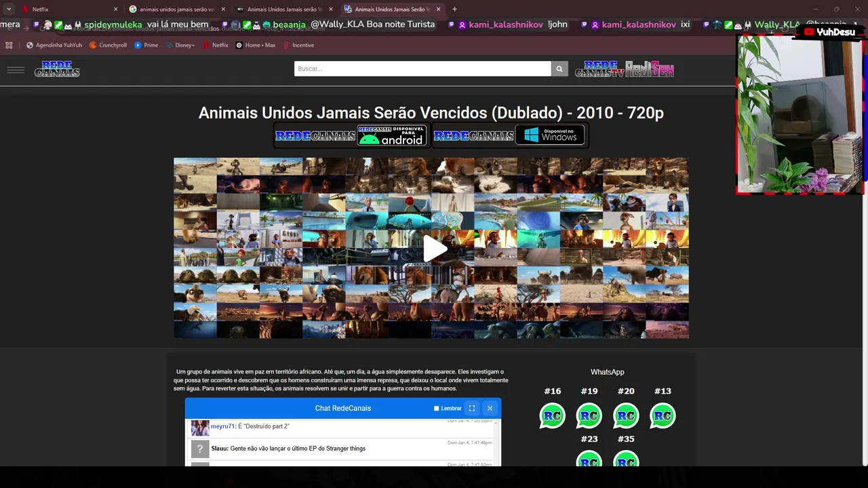Screen dimensions: 868x488
Task: Open the Netflix bookmark
Action: click(216, 45)
